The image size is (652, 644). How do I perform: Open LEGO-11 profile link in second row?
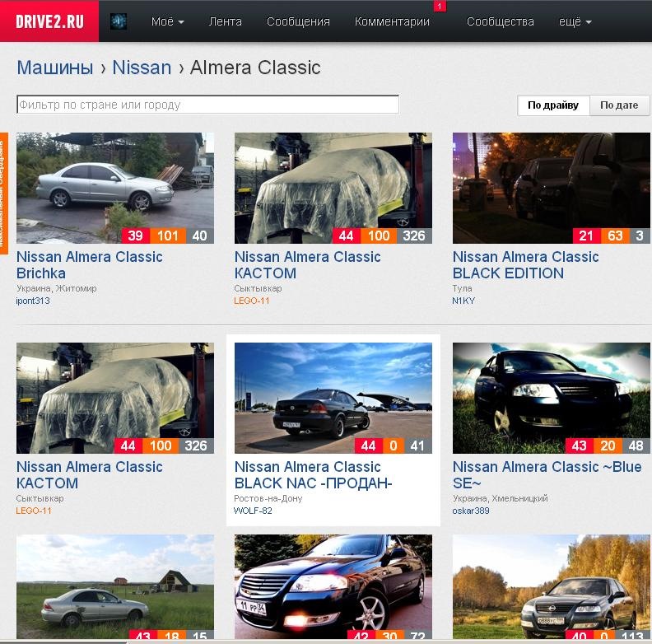tap(34, 511)
